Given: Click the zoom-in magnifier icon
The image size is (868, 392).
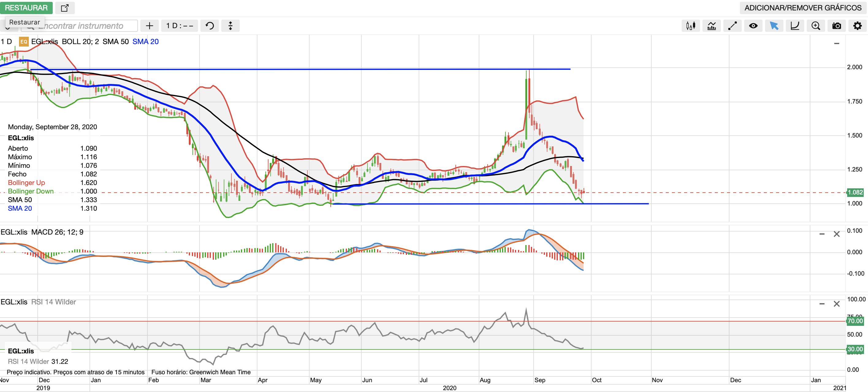Looking at the screenshot, I should pos(815,26).
